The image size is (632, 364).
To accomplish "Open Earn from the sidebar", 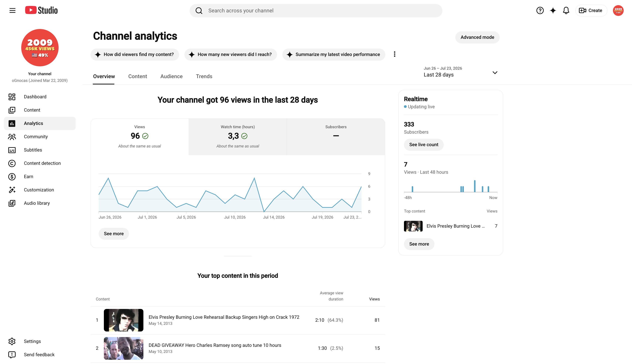I will pyautogui.click(x=40, y=176).
